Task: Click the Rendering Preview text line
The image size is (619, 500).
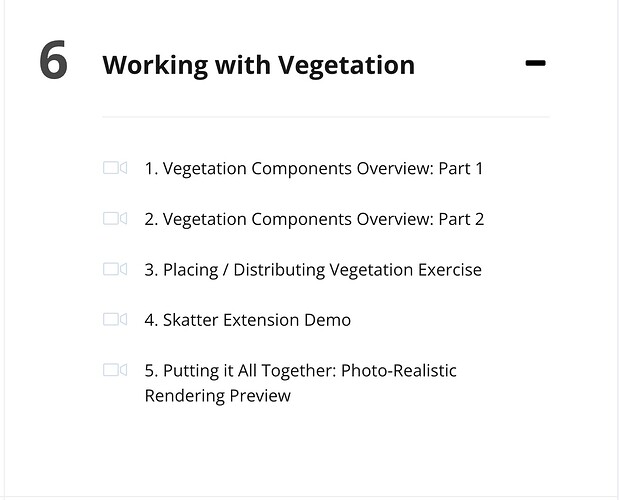Action: pyautogui.click(x=218, y=395)
